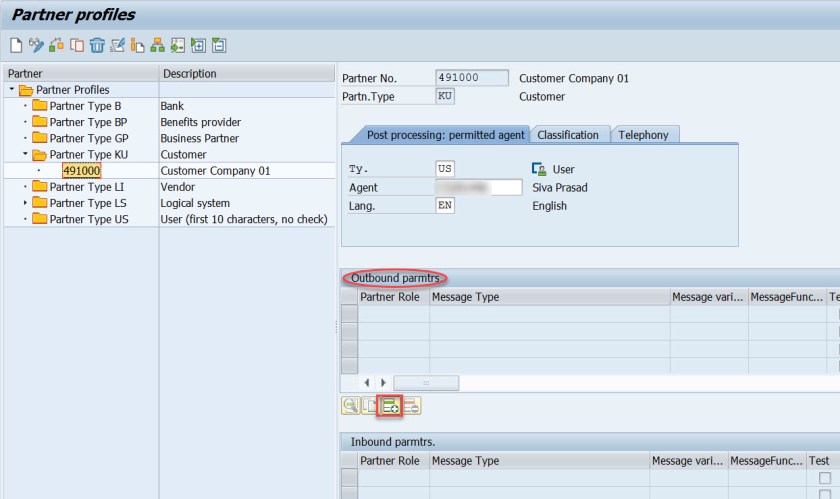Click the Lang. field containing EN

tap(445, 206)
